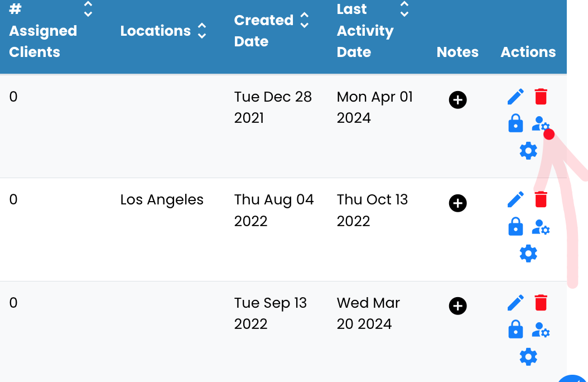588x382 pixels.
Task: Delete the row created Tue Dec 28 2021
Action: tap(541, 97)
